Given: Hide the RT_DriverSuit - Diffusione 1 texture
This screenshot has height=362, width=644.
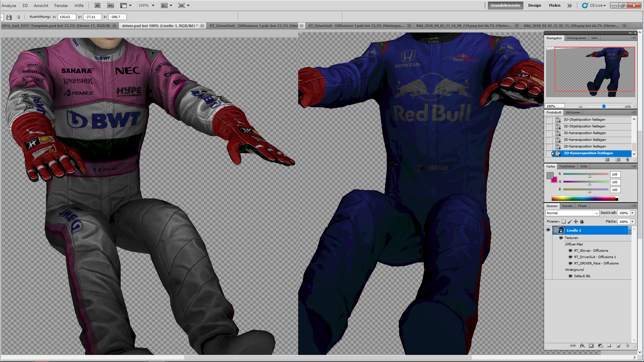Looking at the screenshot, I should 570,257.
